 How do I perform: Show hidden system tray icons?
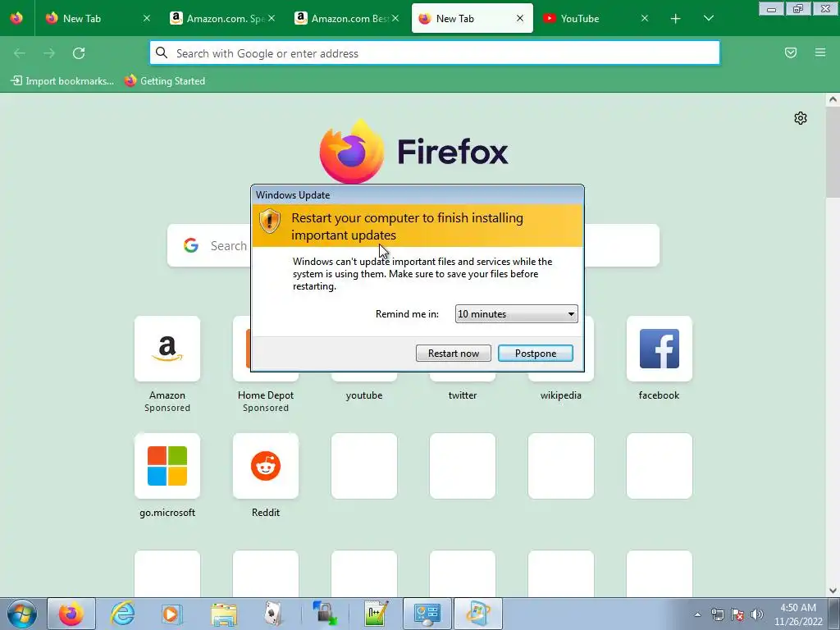(697, 614)
